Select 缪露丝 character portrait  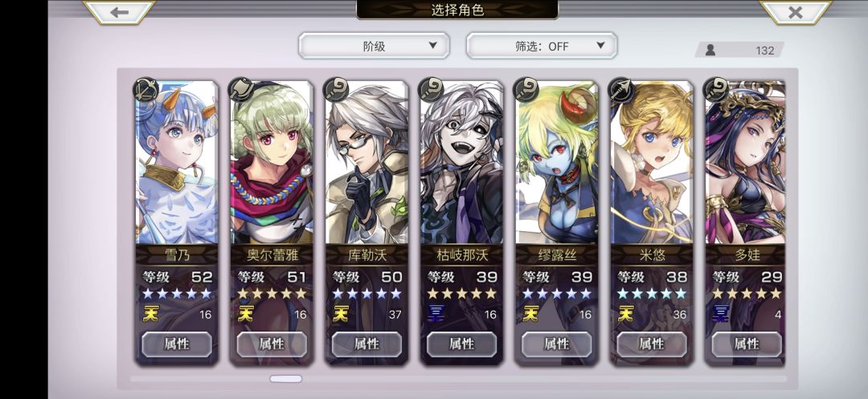pyautogui.click(x=556, y=163)
